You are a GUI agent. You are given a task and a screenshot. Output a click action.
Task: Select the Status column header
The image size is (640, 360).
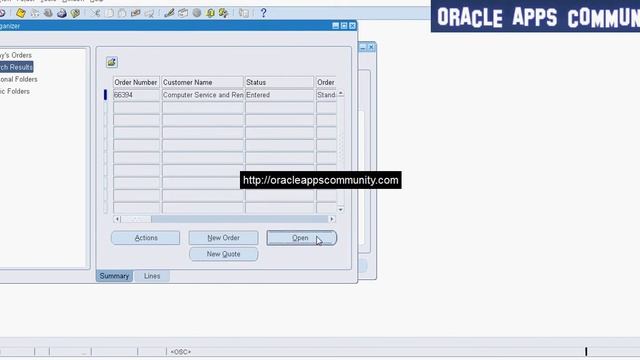tap(280, 82)
